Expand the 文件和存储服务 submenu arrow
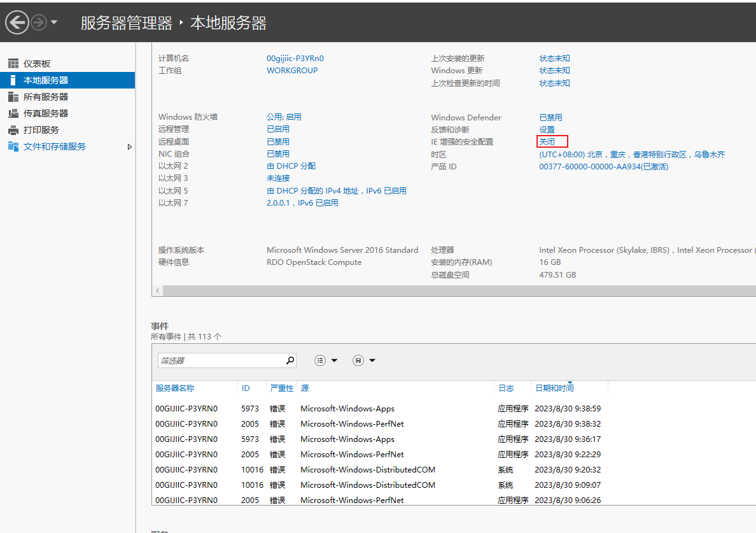Image resolution: width=756 pixels, height=533 pixels. pyautogui.click(x=130, y=146)
